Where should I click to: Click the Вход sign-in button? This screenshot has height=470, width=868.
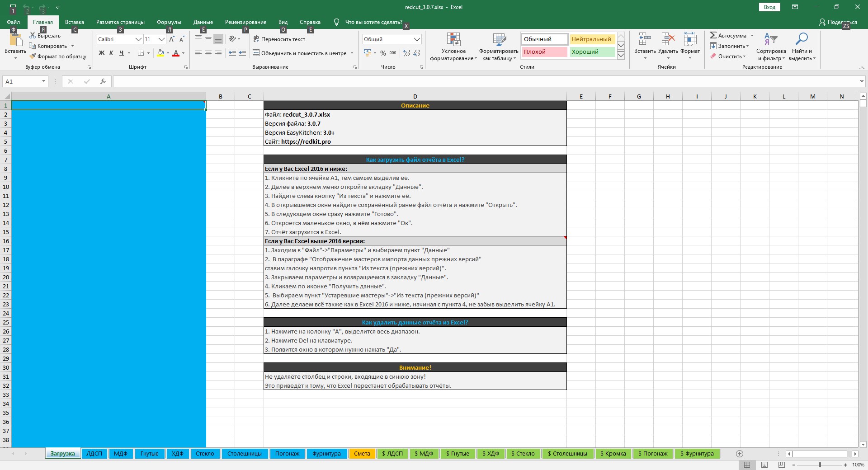(x=769, y=7)
